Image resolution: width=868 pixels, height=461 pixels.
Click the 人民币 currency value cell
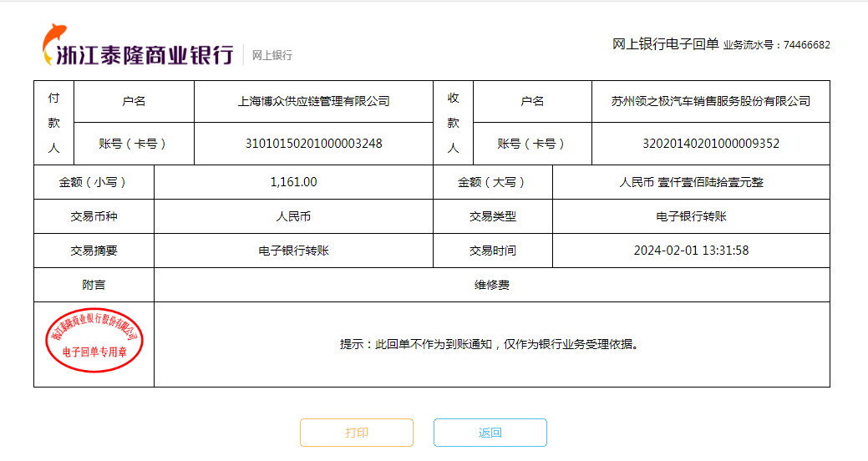(293, 216)
